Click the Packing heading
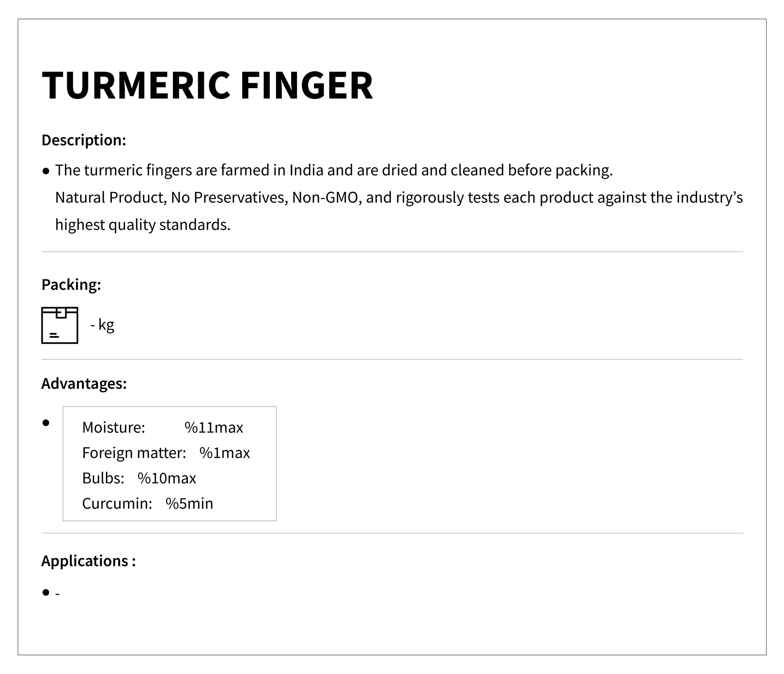The image size is (784, 674). (x=71, y=285)
